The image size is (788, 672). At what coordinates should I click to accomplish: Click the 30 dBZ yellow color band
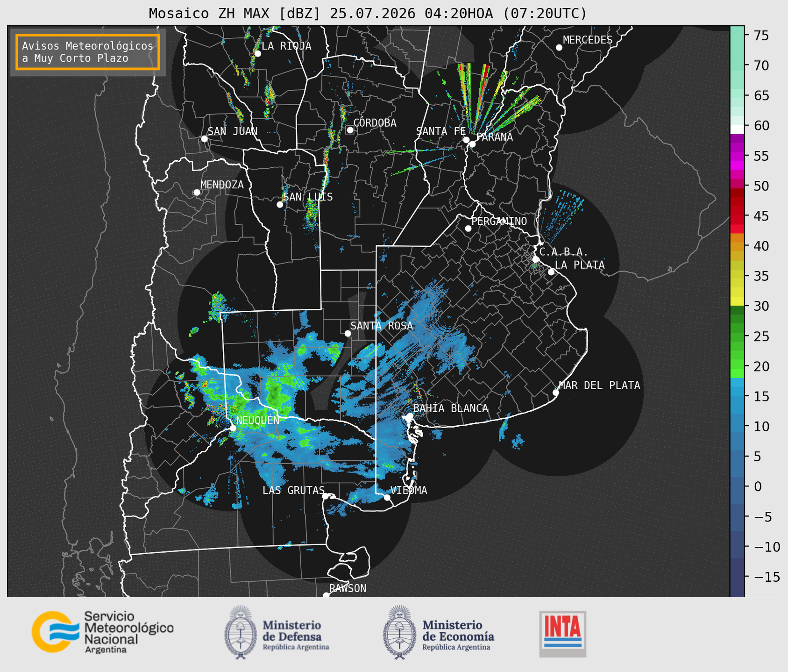click(x=737, y=301)
